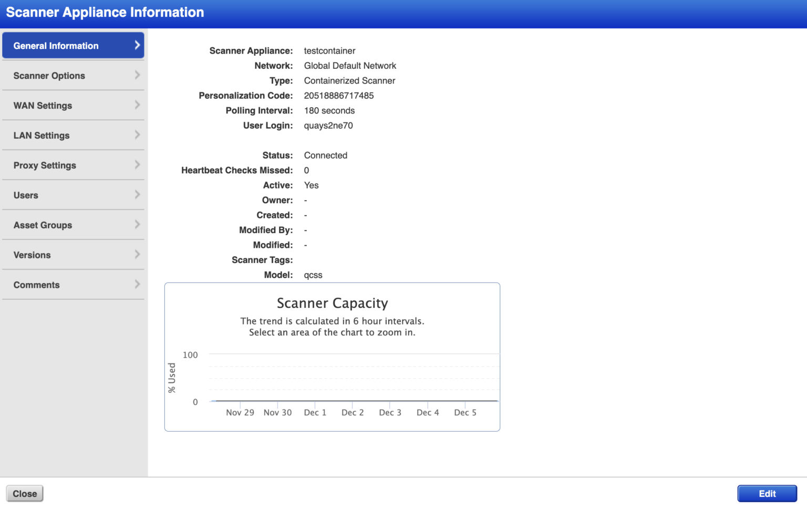Click the Scanner Options chevron icon
Screen dimensions: 807x532
[x=138, y=75]
